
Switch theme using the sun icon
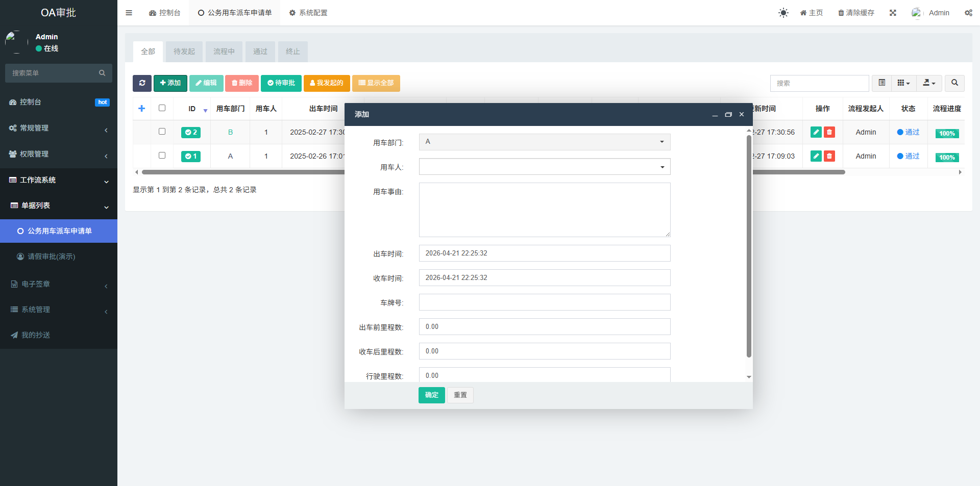(x=783, y=13)
